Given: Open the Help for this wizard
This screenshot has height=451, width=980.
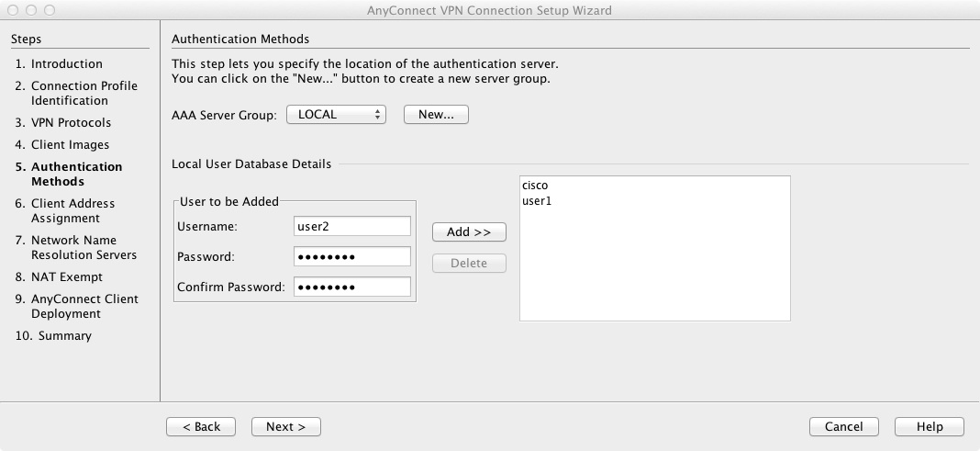Looking at the screenshot, I should (930, 426).
